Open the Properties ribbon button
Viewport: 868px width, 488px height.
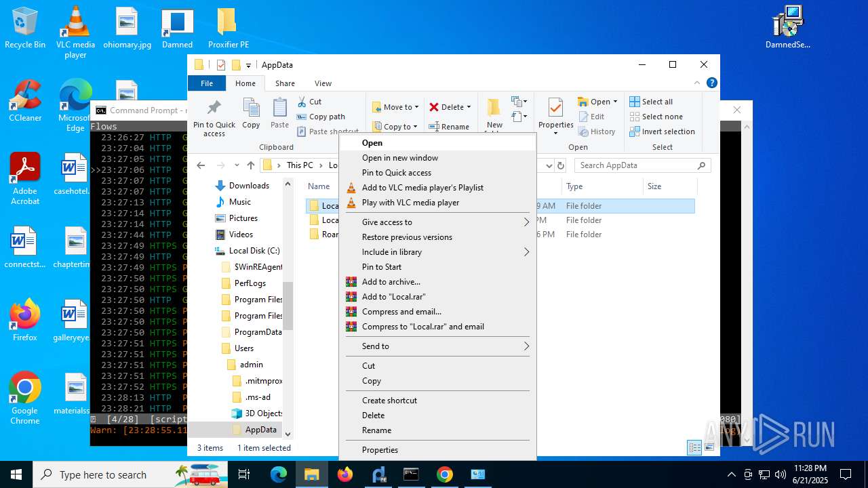[x=555, y=115]
